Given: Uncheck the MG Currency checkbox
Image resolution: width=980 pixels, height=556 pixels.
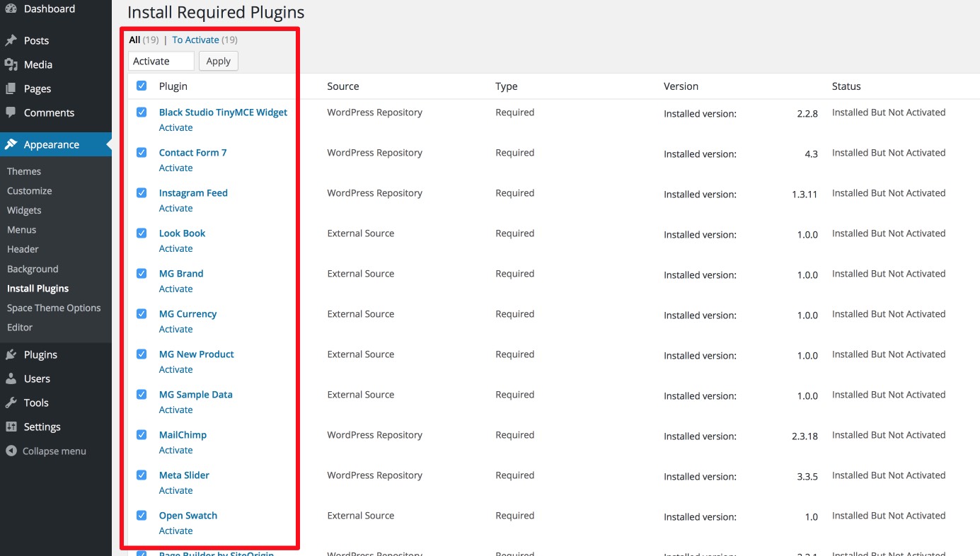Looking at the screenshot, I should point(142,313).
